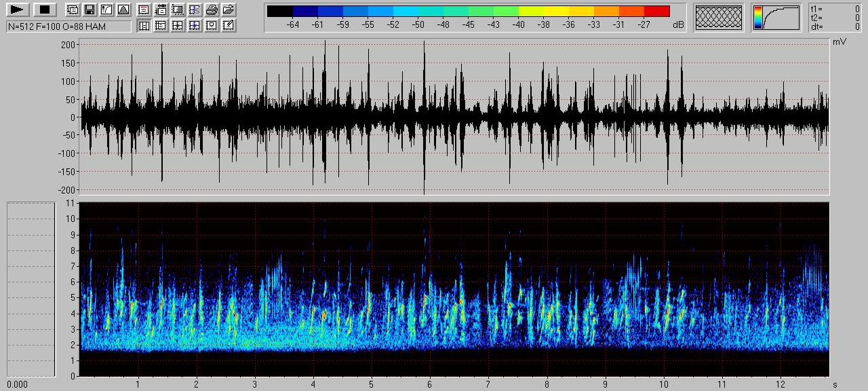Click the floppy disk save icon
Viewport: 868px width, 391px height.
[89, 10]
